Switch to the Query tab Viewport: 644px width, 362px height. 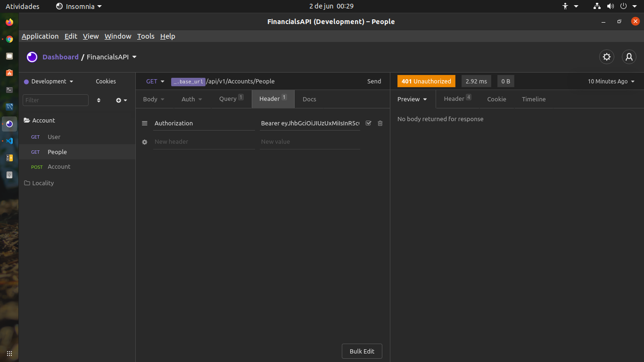(x=231, y=99)
